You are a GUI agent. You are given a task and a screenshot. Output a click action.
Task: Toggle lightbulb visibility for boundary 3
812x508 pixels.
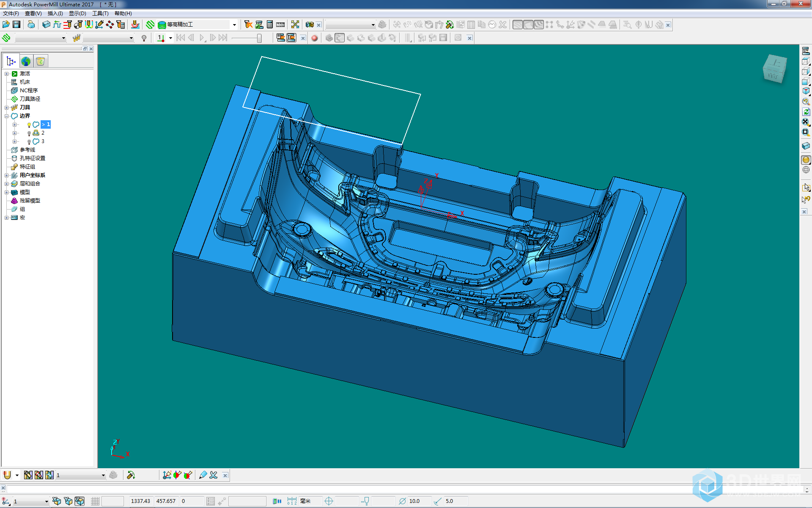(x=29, y=142)
